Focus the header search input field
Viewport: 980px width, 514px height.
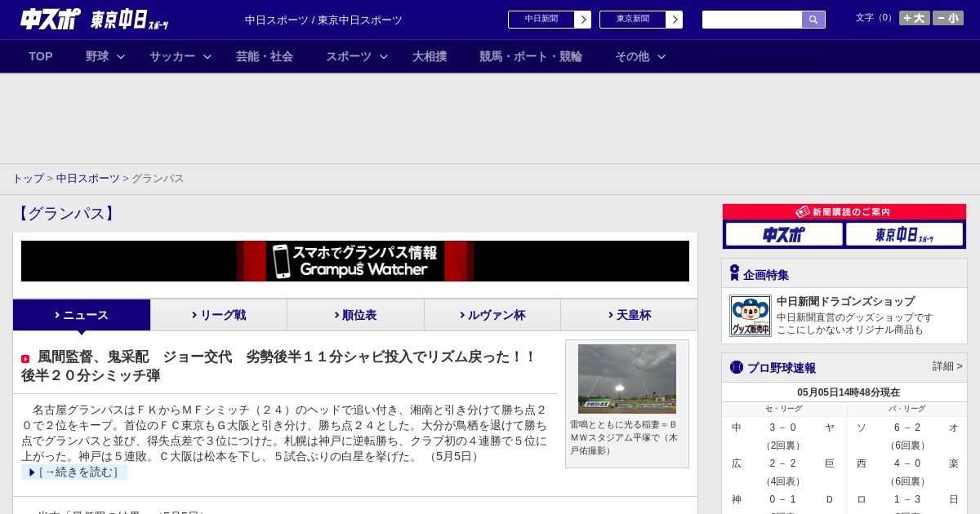pos(752,20)
